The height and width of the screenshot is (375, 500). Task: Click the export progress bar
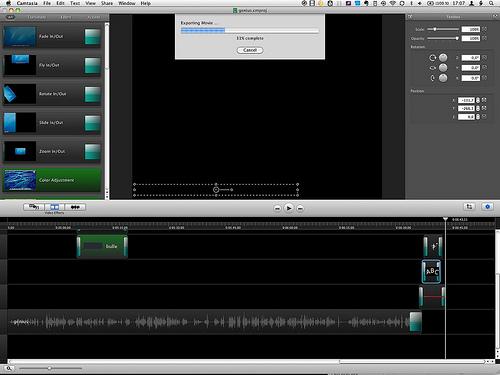tap(250, 30)
